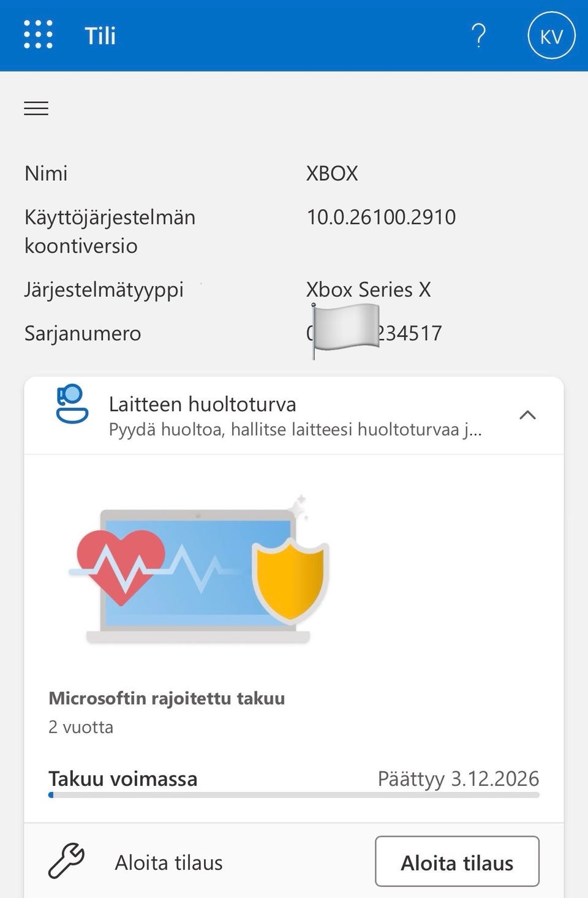Open the app launcher grid icon
The image size is (588, 898).
[38, 35]
